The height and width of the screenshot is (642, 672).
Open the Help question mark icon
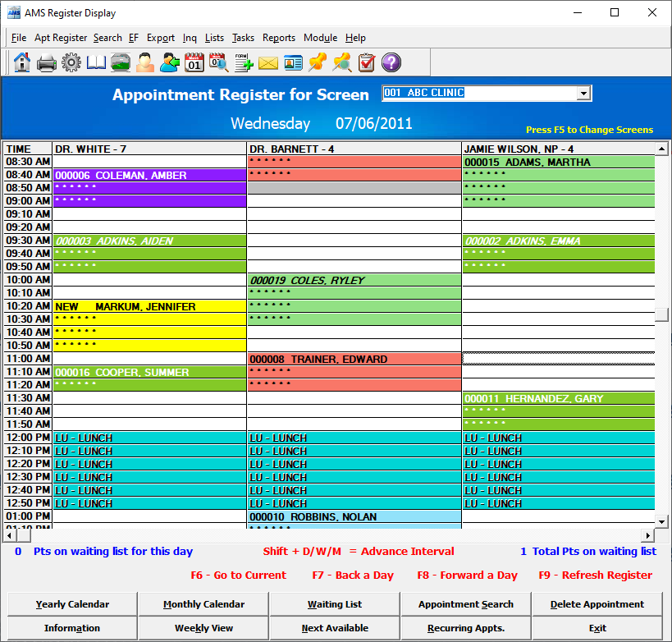coord(391,62)
